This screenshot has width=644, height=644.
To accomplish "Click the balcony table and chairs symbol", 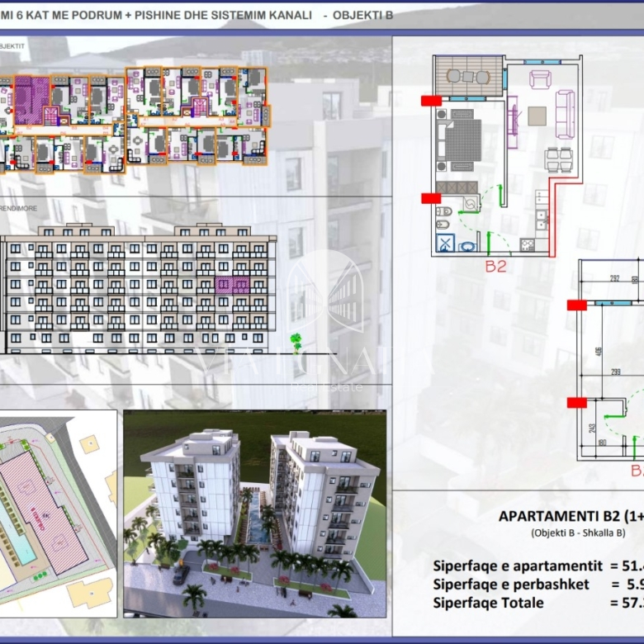I will (x=469, y=77).
